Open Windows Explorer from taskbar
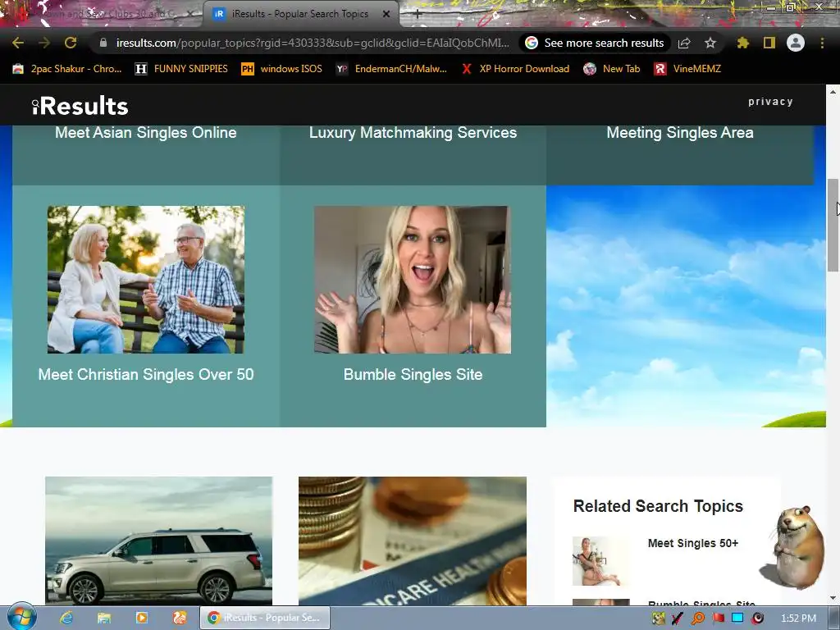Screen dimensions: 840x630 (x=104, y=618)
